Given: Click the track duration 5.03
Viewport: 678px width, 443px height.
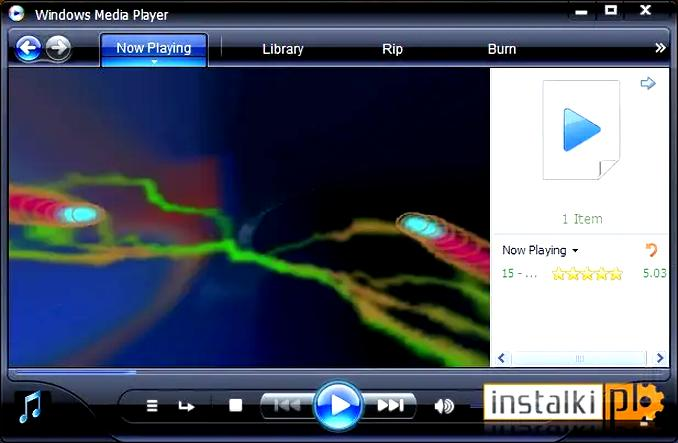Looking at the screenshot, I should point(654,273).
